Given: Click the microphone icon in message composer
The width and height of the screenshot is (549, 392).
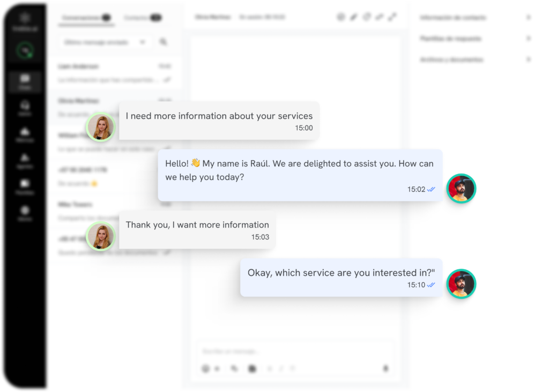Looking at the screenshot, I should 385,368.
